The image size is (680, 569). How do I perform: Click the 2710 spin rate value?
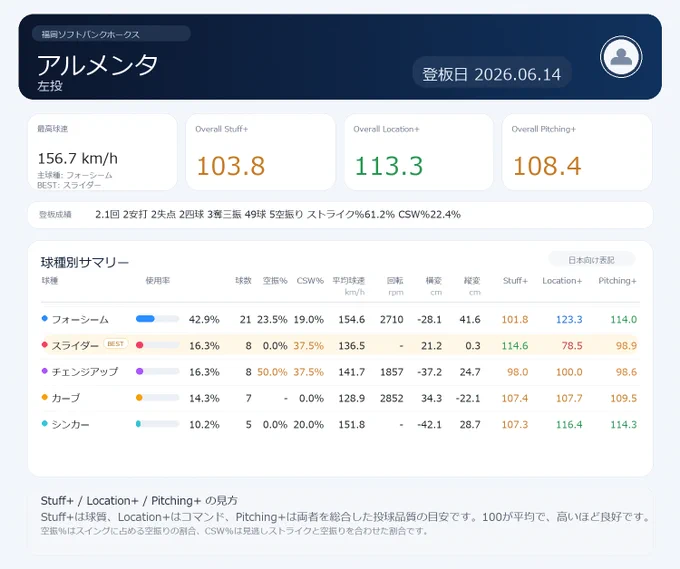tap(392, 320)
